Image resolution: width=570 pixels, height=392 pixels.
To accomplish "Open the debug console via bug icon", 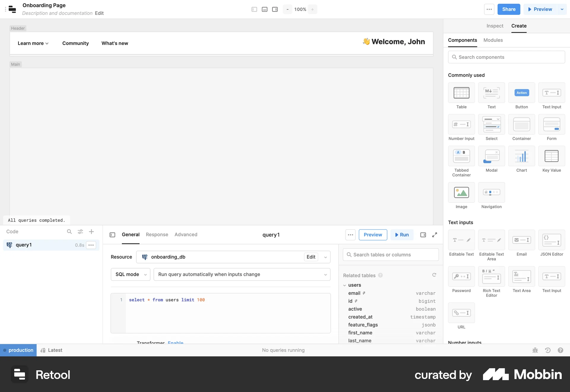I will (x=535, y=350).
